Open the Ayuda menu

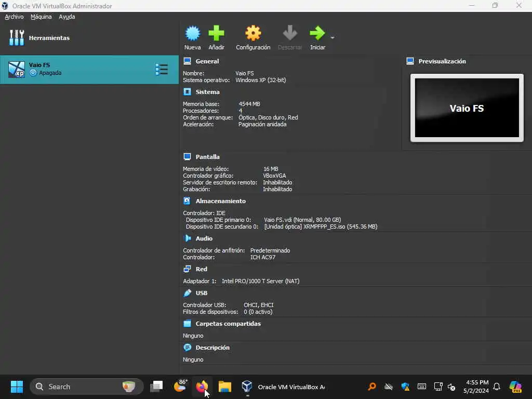[x=67, y=17]
